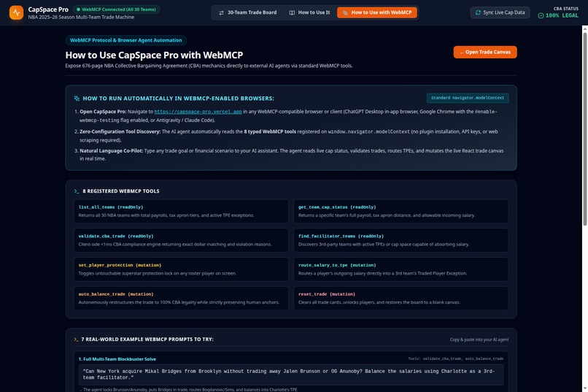
Task: Click the swap arrows icon on 30-Team Trade Board
Action: pyautogui.click(x=221, y=12)
